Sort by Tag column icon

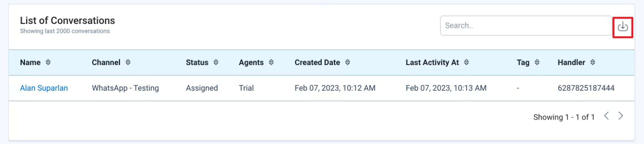[x=537, y=62]
